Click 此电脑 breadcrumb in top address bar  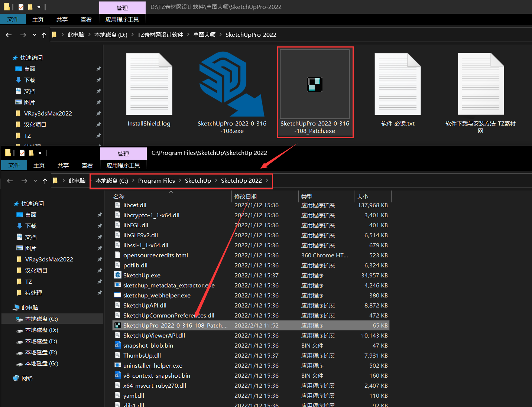(76, 35)
